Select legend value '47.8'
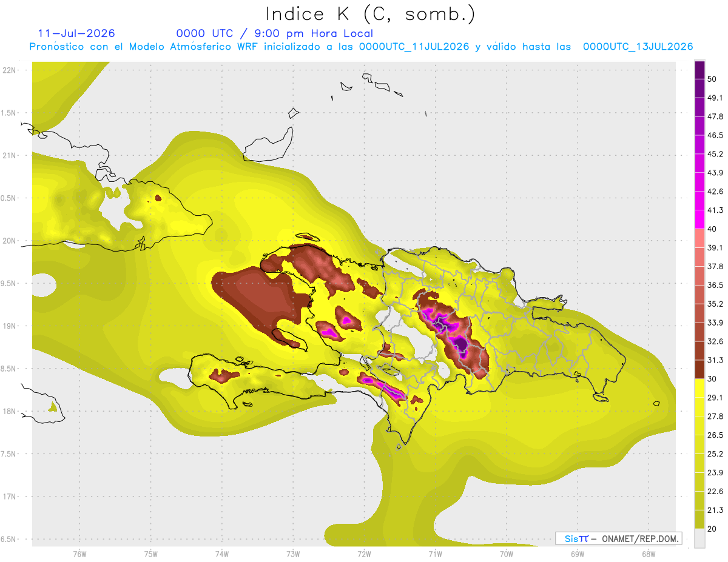Viewport: 728px width, 562px height. 715,116
